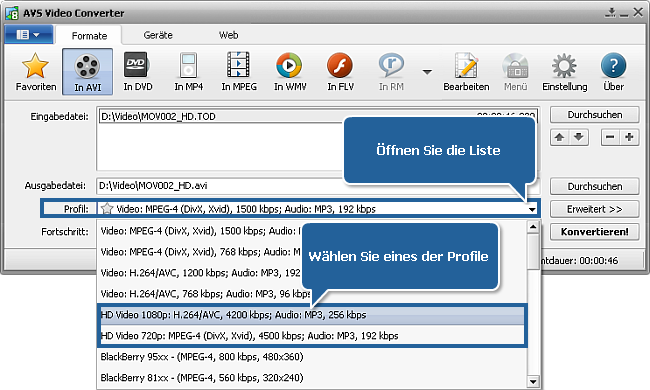Open the Menü disc icon
Screen dimensions: 650x390
[x=515, y=71]
